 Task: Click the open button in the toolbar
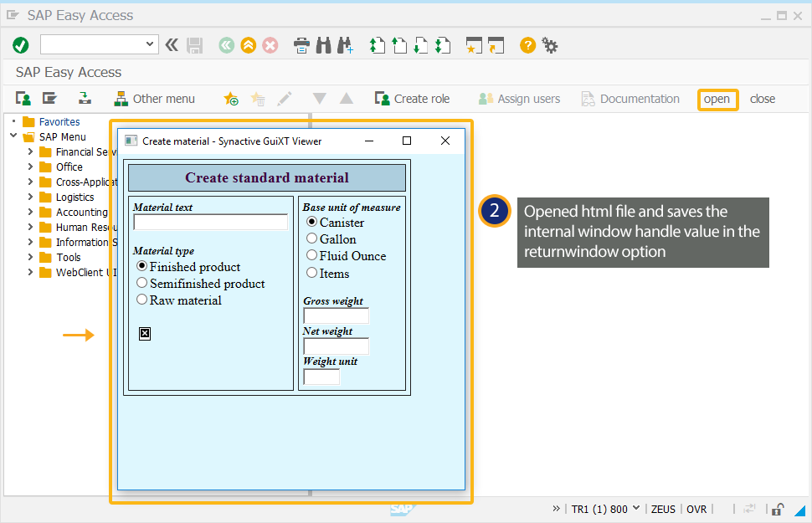[x=717, y=99]
